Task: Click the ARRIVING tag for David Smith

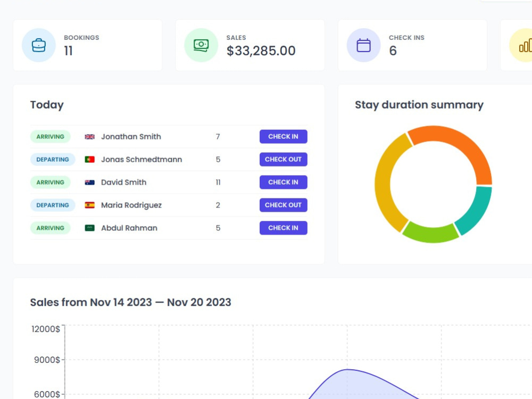Action: 50,182
